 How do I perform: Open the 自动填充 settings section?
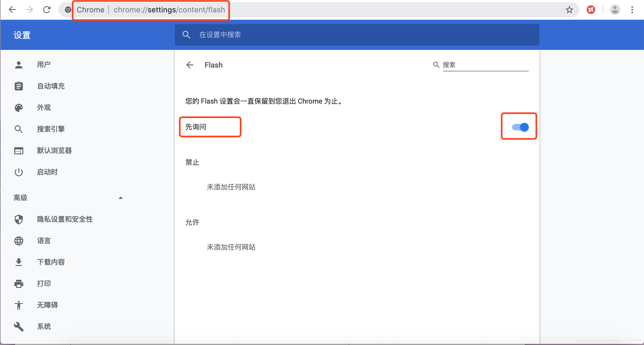pos(51,86)
